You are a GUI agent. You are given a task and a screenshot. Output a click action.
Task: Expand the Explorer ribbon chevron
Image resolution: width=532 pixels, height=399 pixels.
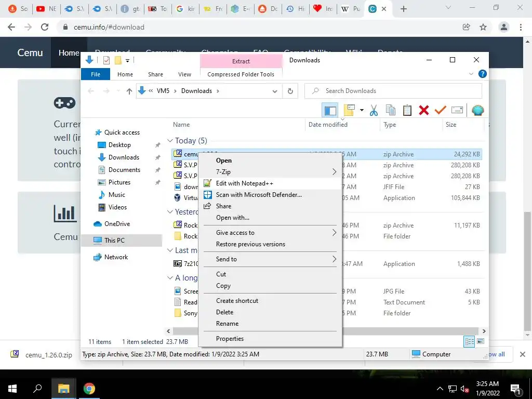(471, 74)
